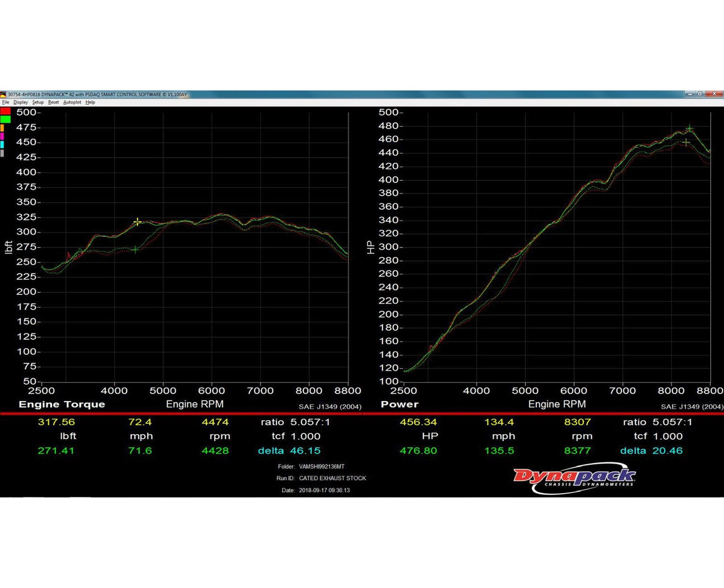Open the Help menu
724x588 pixels.
pos(90,102)
